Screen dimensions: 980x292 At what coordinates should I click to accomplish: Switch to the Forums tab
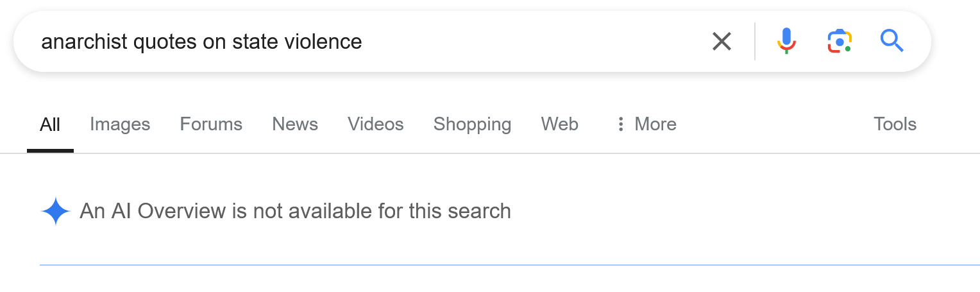click(x=211, y=124)
